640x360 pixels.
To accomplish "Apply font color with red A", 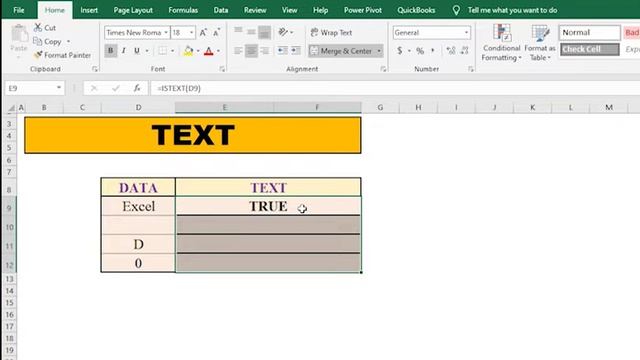I will click(209, 51).
